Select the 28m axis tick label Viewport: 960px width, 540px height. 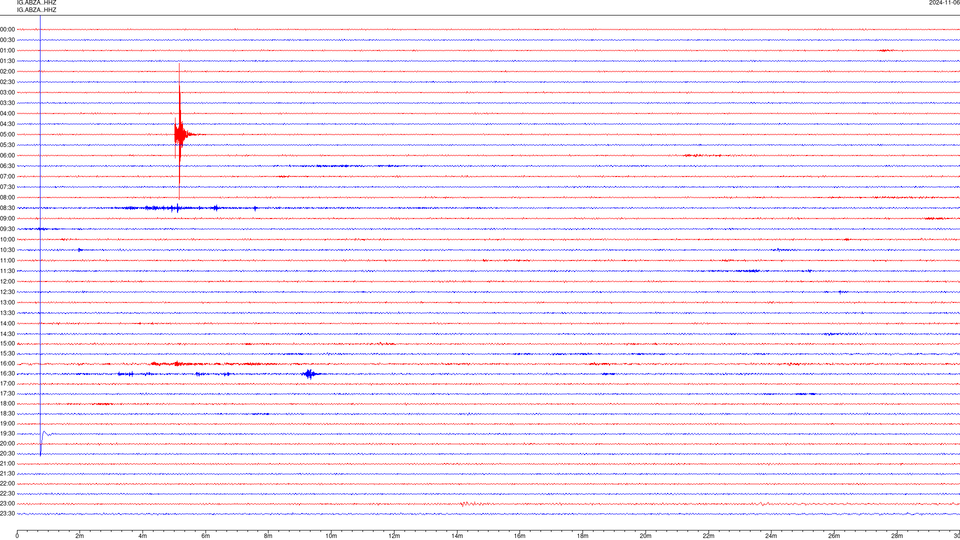click(897, 536)
